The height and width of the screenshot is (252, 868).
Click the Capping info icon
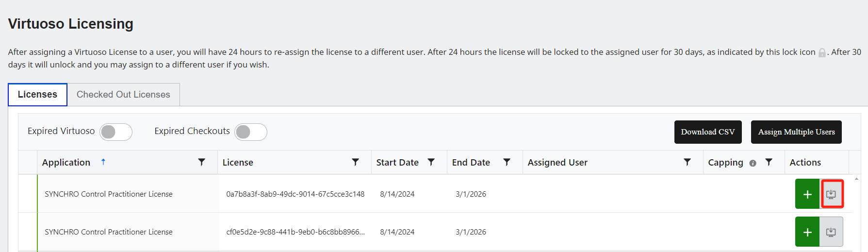click(x=753, y=163)
